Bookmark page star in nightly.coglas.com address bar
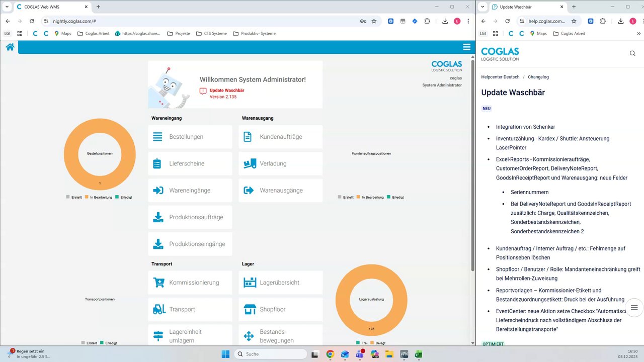Image resolution: width=644 pixels, height=362 pixels. click(x=374, y=21)
